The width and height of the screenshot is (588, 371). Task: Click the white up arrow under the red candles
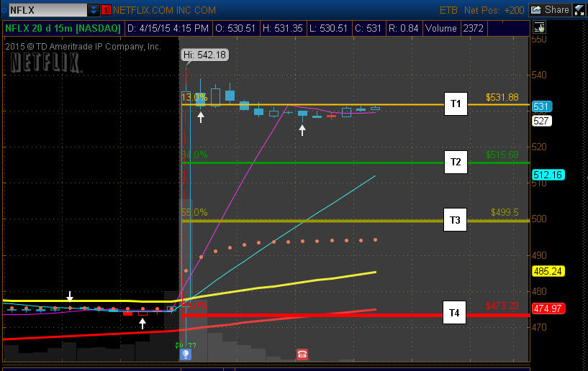coord(143,324)
